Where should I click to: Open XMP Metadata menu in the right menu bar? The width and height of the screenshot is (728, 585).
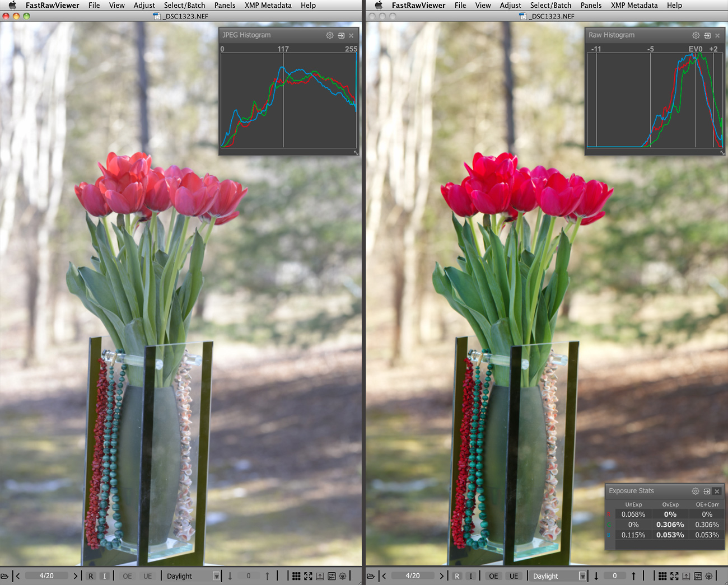tap(634, 5)
